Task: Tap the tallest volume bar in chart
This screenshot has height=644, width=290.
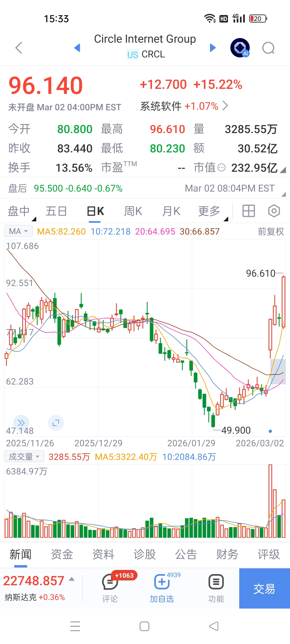Action: pyautogui.click(x=270, y=501)
